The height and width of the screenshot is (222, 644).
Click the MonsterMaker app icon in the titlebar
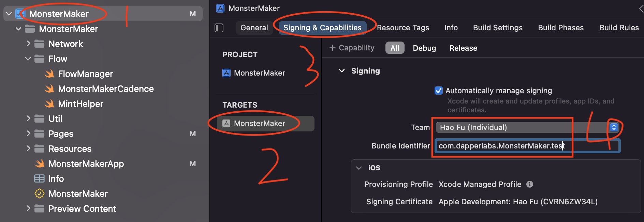point(220,8)
